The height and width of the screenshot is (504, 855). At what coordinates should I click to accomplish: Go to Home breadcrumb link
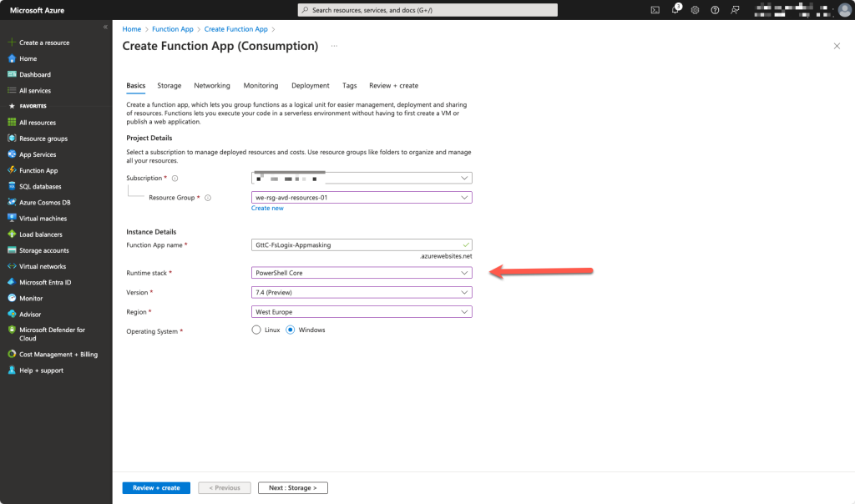point(131,29)
